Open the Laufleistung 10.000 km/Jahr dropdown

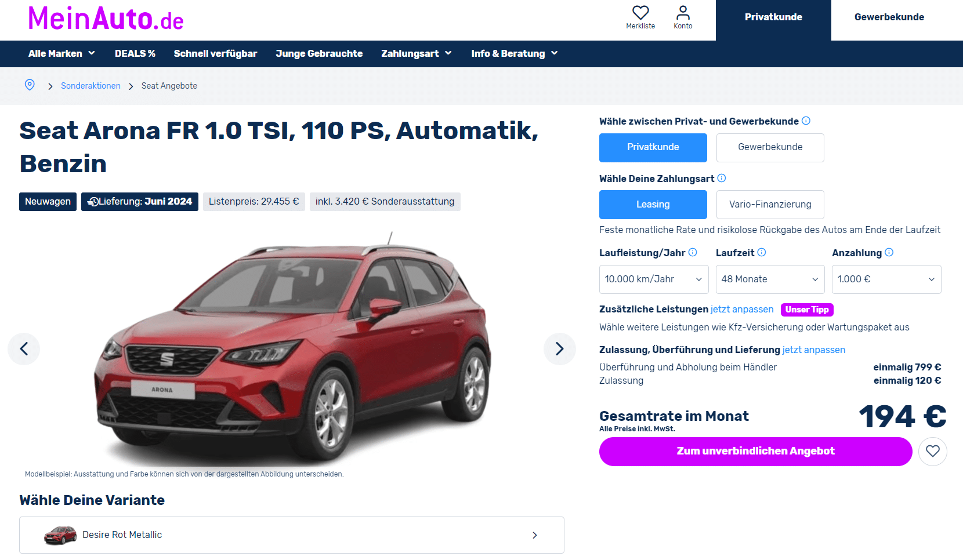654,279
